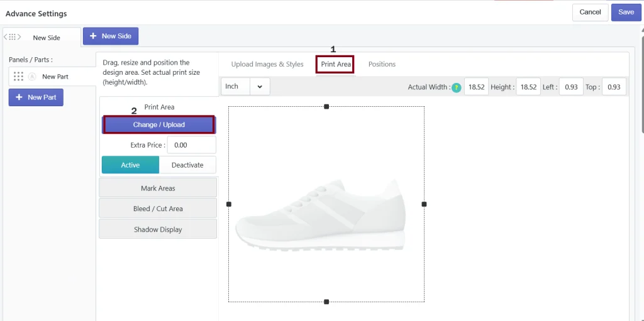Click the sneaker image in the design area
Screen dimensions: 644x321
point(320,214)
